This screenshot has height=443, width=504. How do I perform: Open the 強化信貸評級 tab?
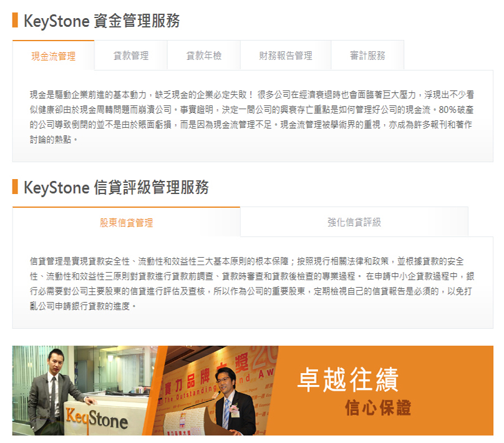[x=354, y=222]
